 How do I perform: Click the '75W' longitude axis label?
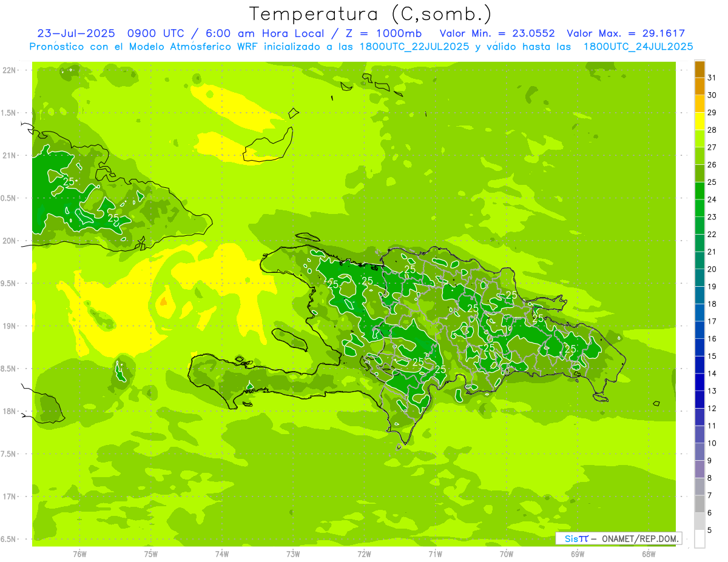point(151,554)
